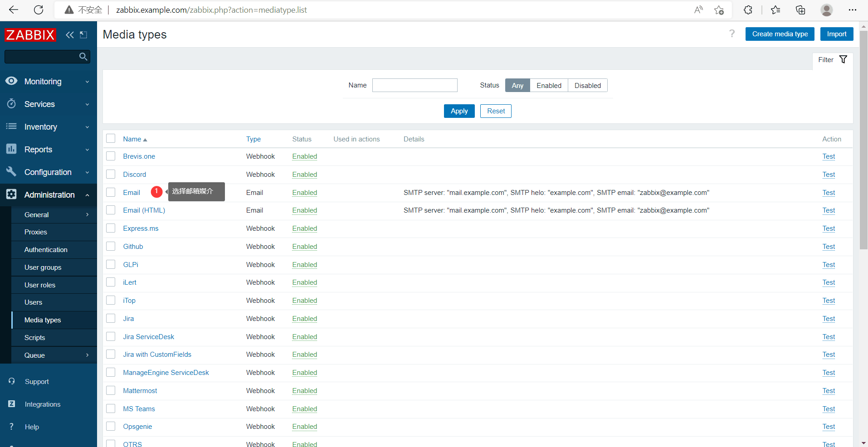The height and width of the screenshot is (447, 868).
Task: Collapse the sidebar with double chevron icon
Action: coord(69,35)
